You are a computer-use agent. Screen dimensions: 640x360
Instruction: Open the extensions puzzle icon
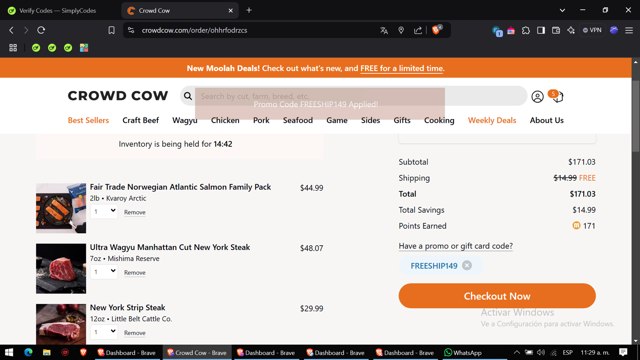click(526, 30)
